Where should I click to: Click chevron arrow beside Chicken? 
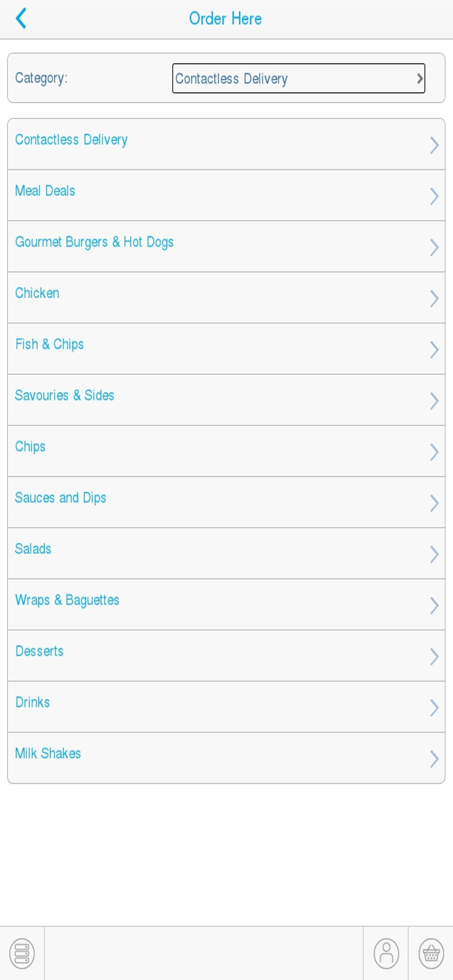point(434,298)
